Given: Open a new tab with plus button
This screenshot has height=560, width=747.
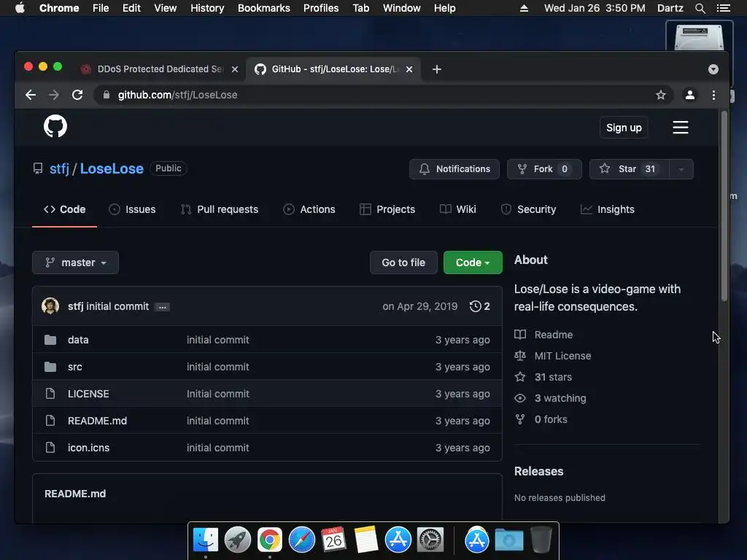Looking at the screenshot, I should click(x=436, y=69).
